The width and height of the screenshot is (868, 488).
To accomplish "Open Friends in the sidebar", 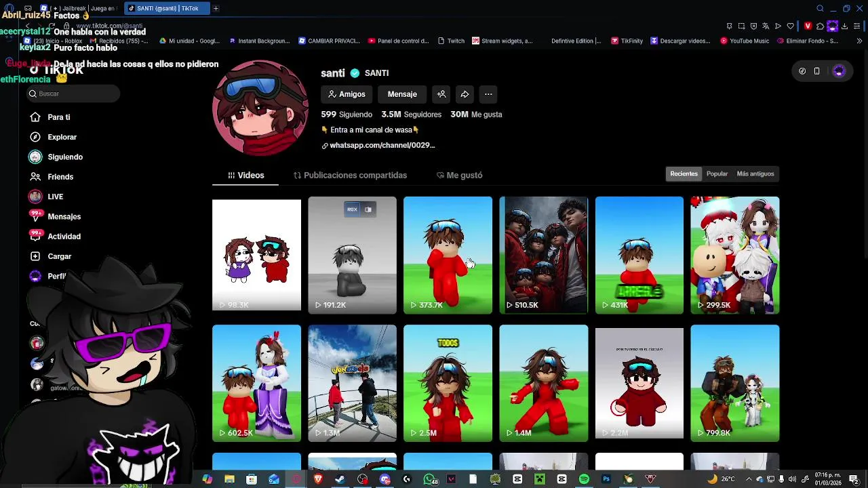I will click(52, 177).
